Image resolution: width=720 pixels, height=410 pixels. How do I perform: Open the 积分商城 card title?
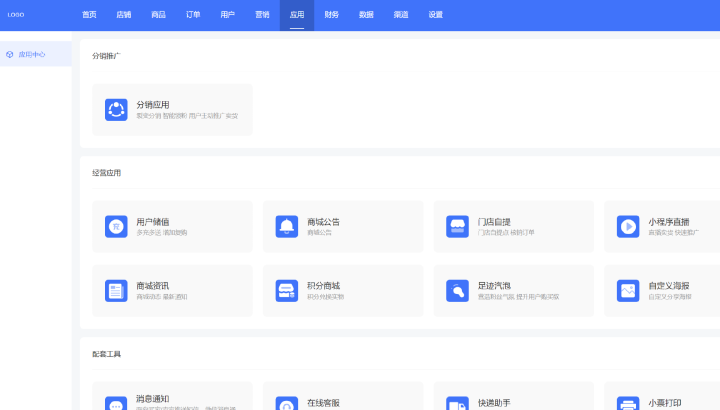pyautogui.click(x=323, y=286)
